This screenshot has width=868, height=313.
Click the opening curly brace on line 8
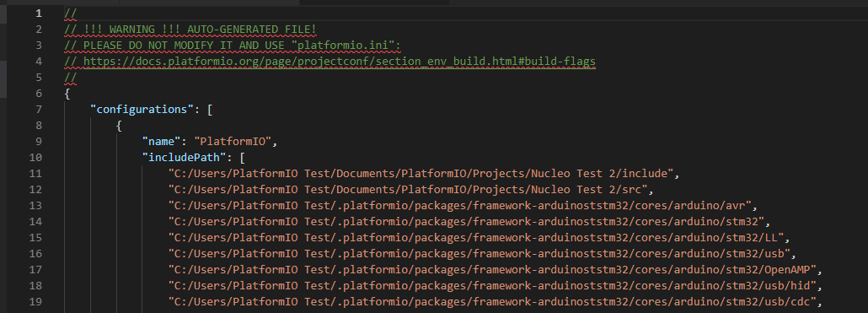point(120,125)
